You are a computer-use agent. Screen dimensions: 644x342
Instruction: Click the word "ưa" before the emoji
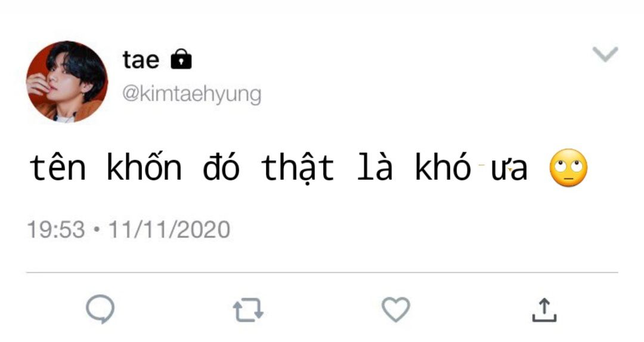click(509, 170)
